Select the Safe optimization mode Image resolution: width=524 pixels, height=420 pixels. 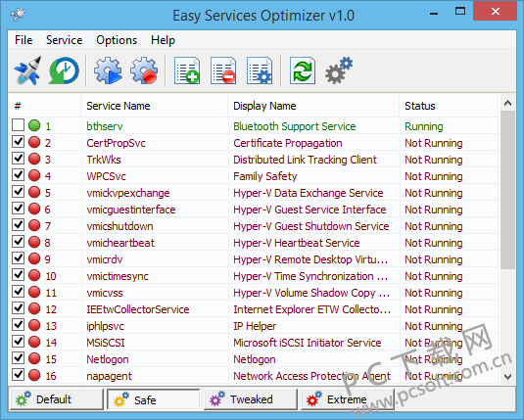[x=154, y=399]
